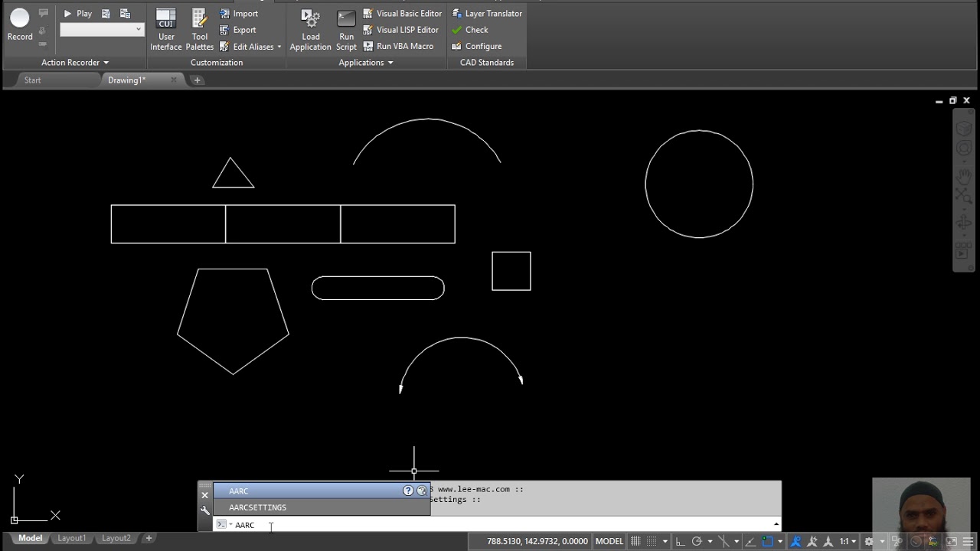Add a new drawing tab
The image size is (980, 551).
tap(197, 80)
